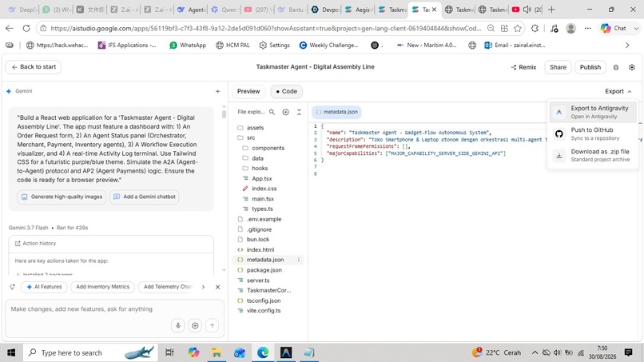Open Microsoft Edge from taskbar
The height and width of the screenshot is (362, 644).
[x=263, y=352]
